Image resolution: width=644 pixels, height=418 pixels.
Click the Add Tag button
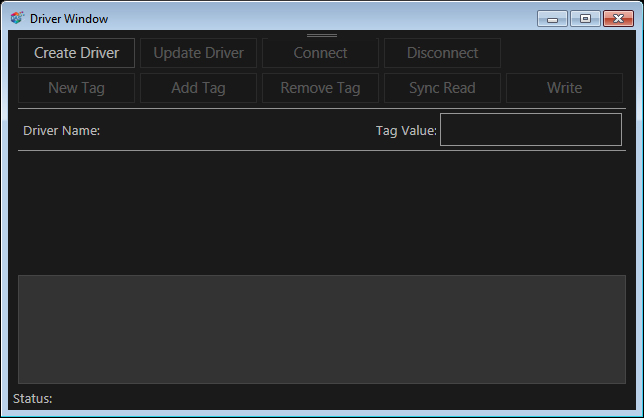[x=198, y=88]
